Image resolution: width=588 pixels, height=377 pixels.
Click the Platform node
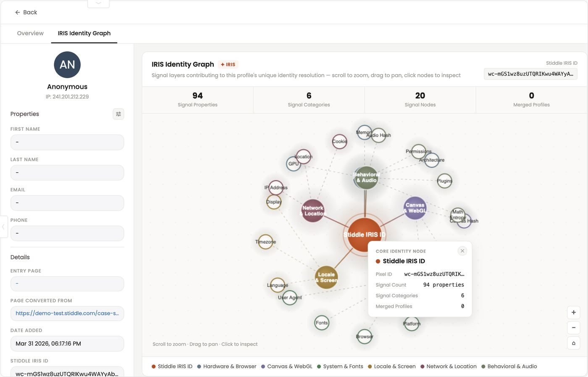[x=412, y=324]
